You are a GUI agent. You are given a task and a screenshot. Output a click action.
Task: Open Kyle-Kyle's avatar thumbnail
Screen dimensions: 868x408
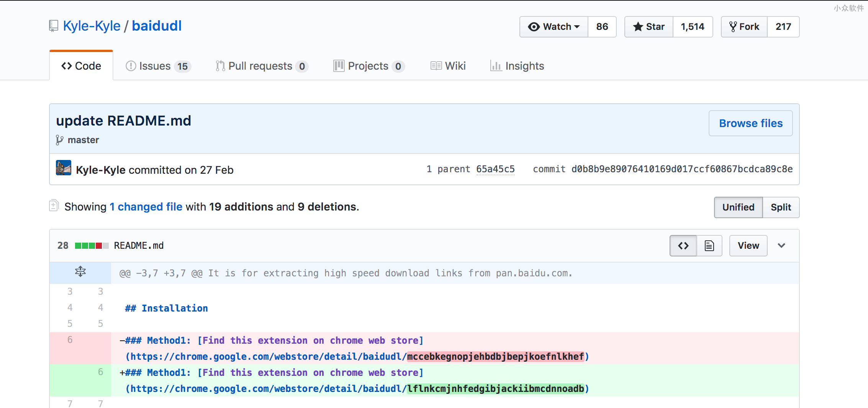point(64,168)
